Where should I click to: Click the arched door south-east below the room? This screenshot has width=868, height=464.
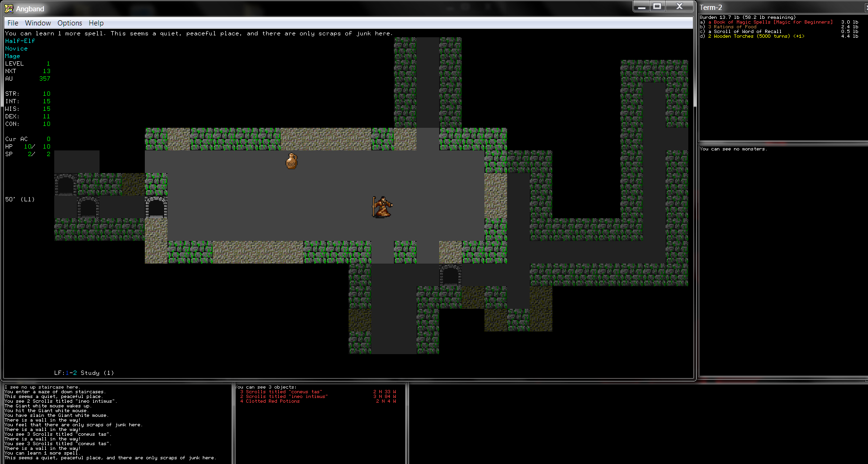pos(451,275)
